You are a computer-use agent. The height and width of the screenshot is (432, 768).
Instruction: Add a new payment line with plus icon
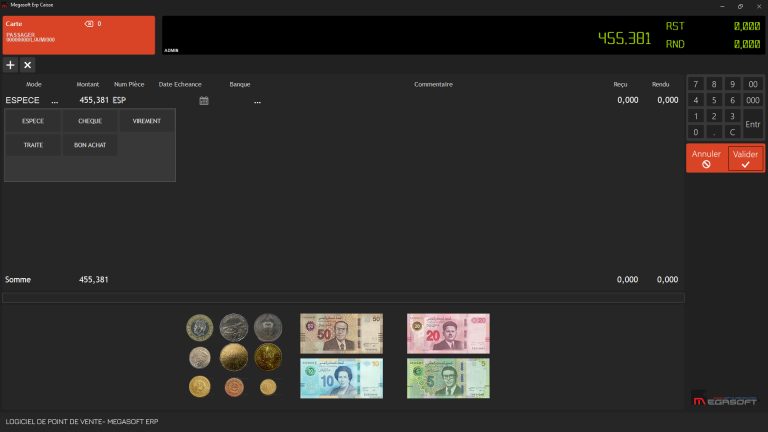[10, 65]
